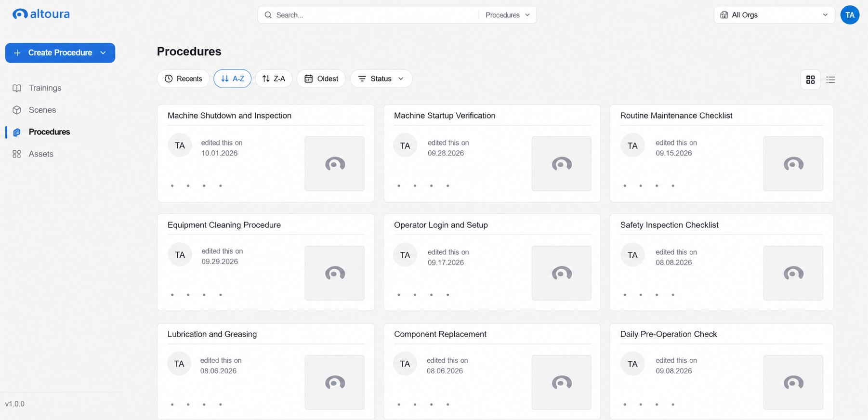Open Machine Startup Verification procedure
The height and width of the screenshot is (420, 868).
pos(445,116)
